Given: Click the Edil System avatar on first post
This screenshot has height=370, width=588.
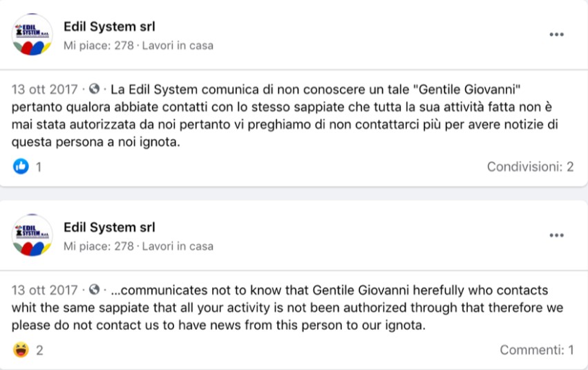Looking at the screenshot, I should [32, 35].
